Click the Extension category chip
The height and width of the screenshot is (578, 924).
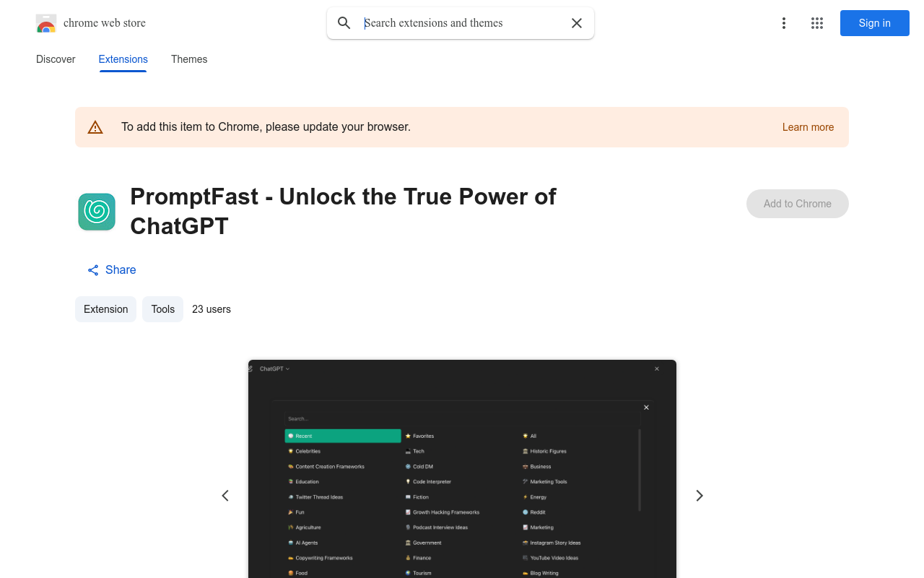coord(105,309)
